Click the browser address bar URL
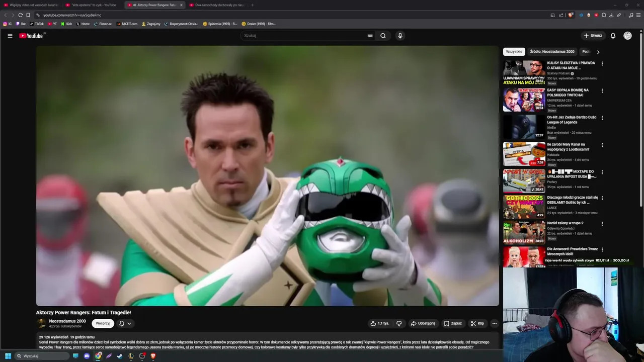 72,15
